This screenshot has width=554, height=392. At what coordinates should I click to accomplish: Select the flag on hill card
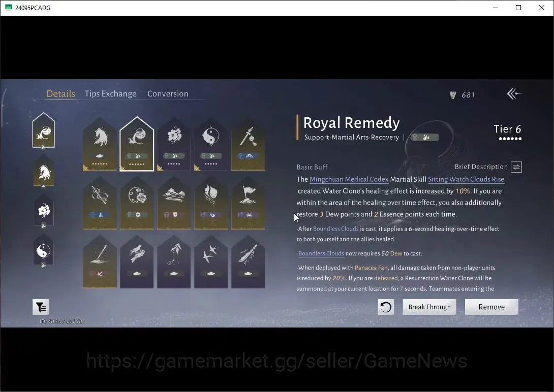pos(248,203)
